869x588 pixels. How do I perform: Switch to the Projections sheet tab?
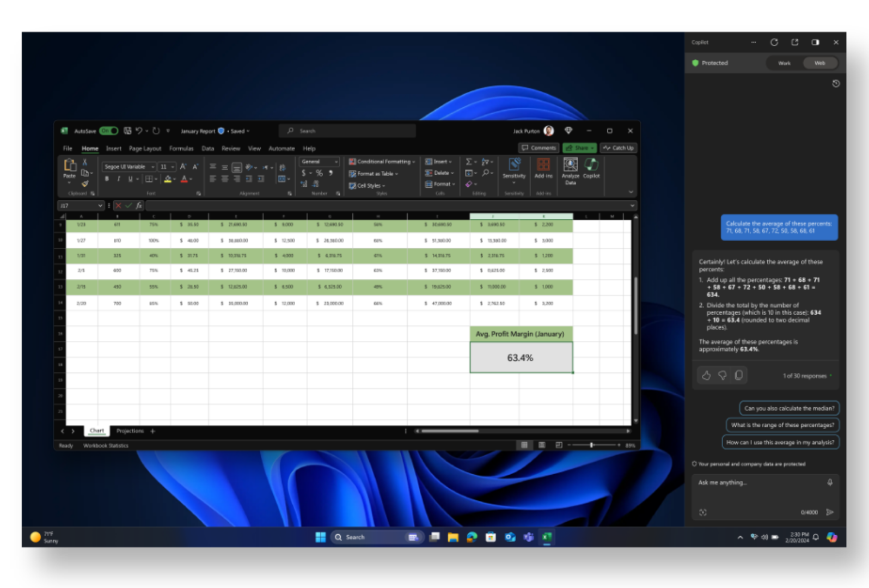130,431
